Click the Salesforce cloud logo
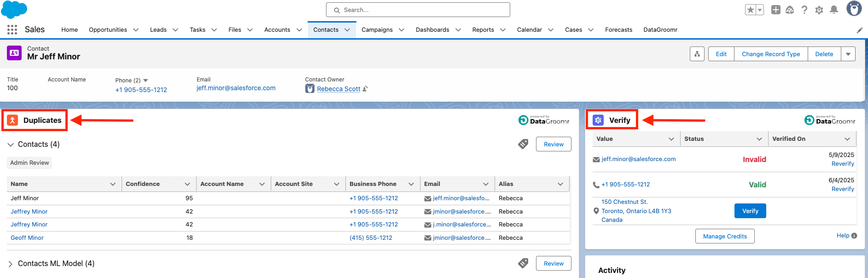868x278 pixels. [x=14, y=10]
